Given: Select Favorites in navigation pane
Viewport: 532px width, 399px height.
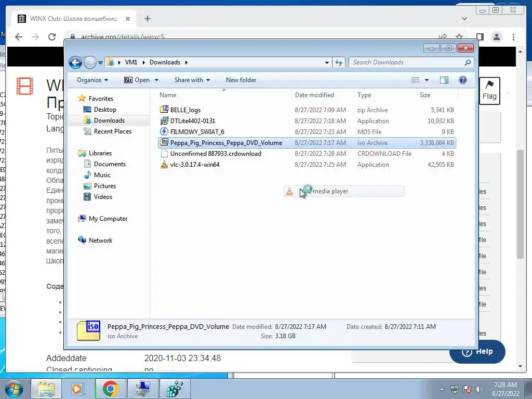Looking at the screenshot, I should [101, 99].
